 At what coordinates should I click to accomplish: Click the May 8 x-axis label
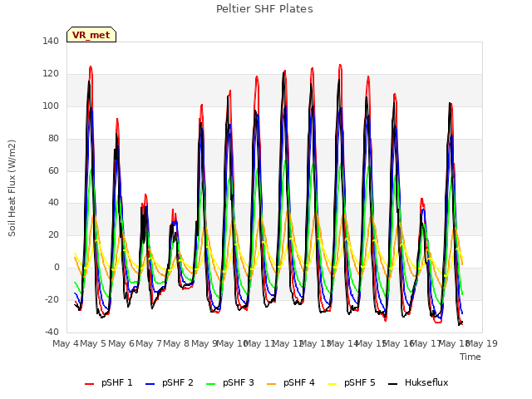pos(176,343)
